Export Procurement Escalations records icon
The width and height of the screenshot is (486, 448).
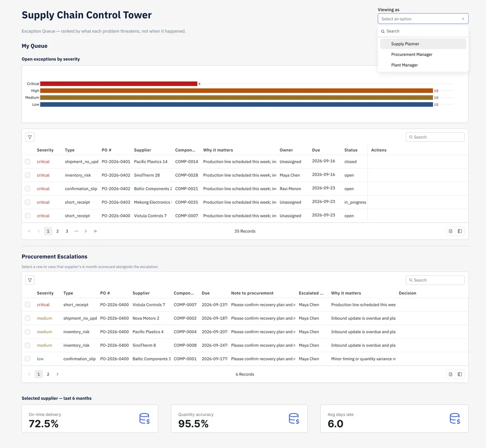(x=450, y=374)
